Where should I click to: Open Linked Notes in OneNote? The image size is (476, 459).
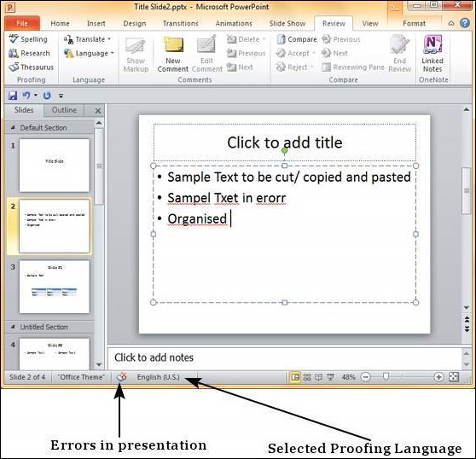pos(432,54)
